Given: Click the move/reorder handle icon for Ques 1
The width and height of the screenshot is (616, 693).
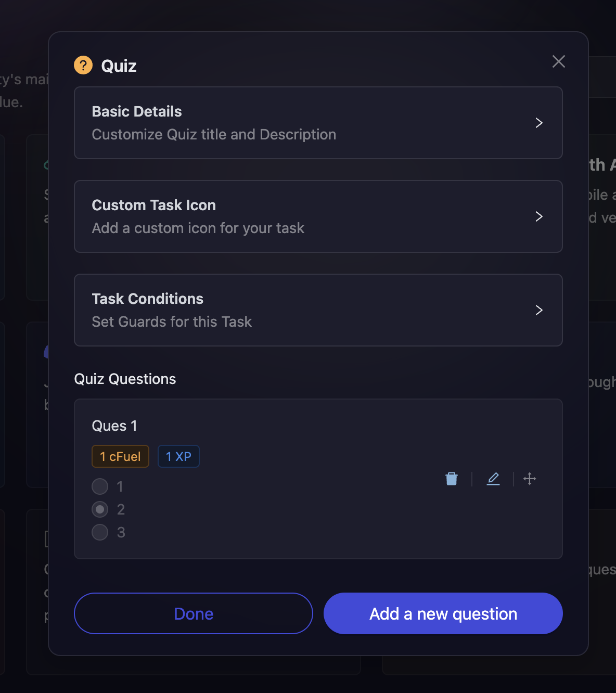Looking at the screenshot, I should click(530, 479).
